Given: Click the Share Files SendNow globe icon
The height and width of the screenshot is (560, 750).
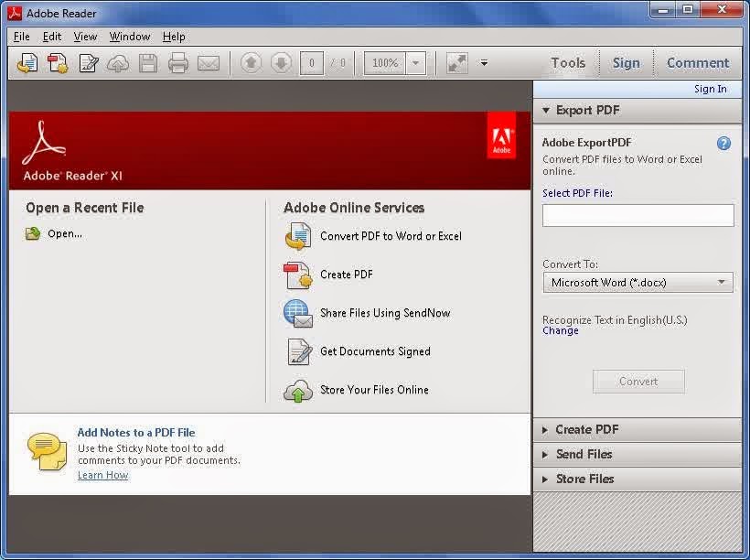Looking at the screenshot, I should [x=298, y=313].
